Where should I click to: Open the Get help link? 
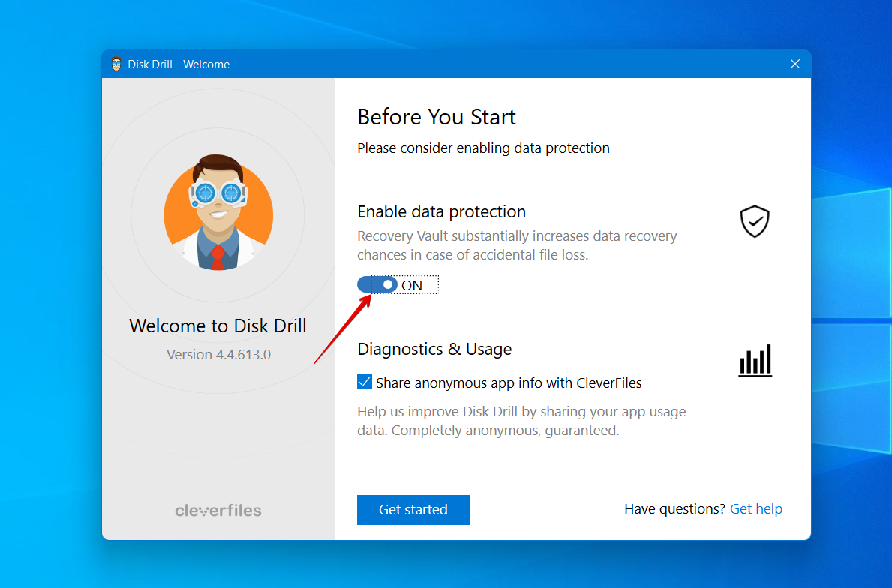(756, 509)
